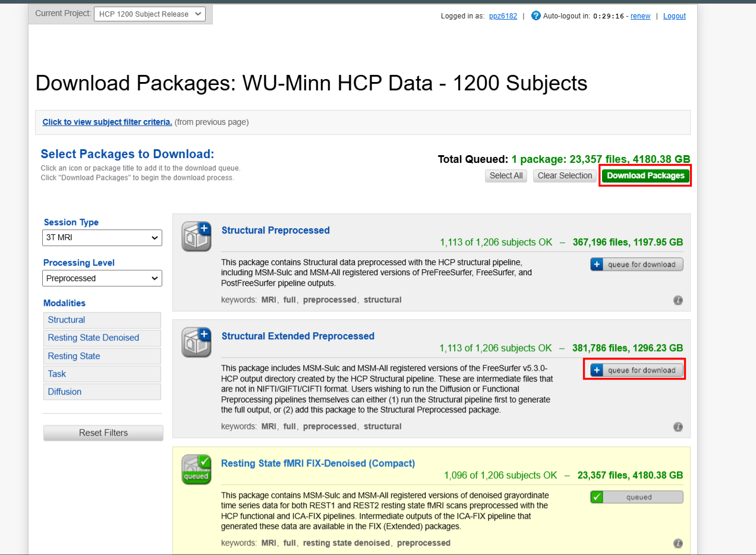The height and width of the screenshot is (555, 756).
Task: Click the green queued package icon for Resting State FIX-Denoised
Action: (x=196, y=469)
